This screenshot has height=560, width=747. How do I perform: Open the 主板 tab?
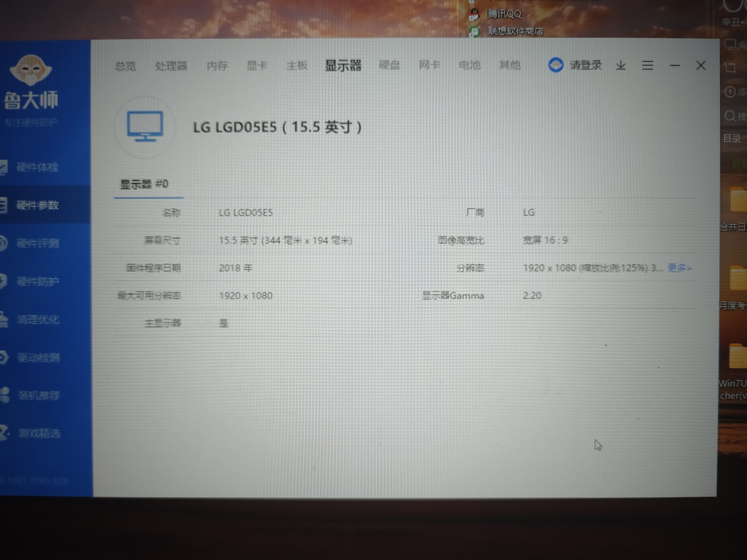pyautogui.click(x=297, y=65)
